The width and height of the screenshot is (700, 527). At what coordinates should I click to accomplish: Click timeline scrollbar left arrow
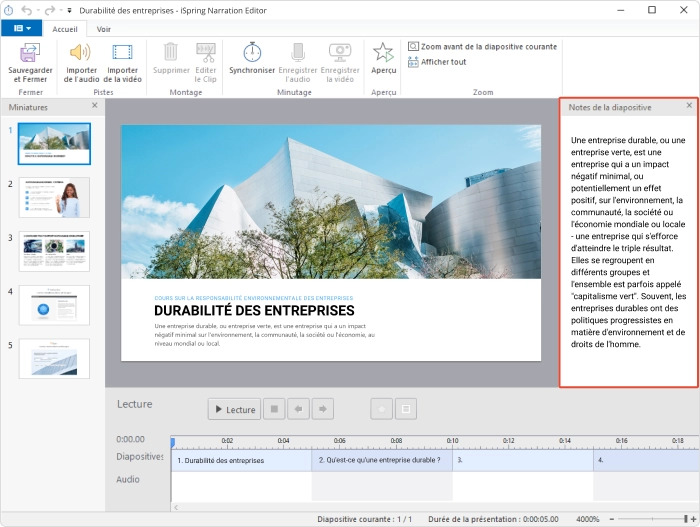click(176, 507)
